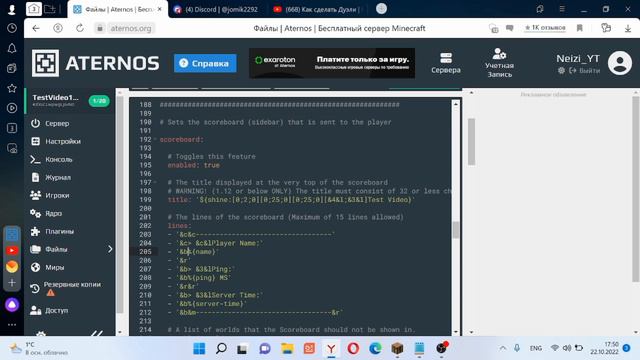Open Minecraft block icon in taskbar
640x360 pixels.
coord(397,349)
